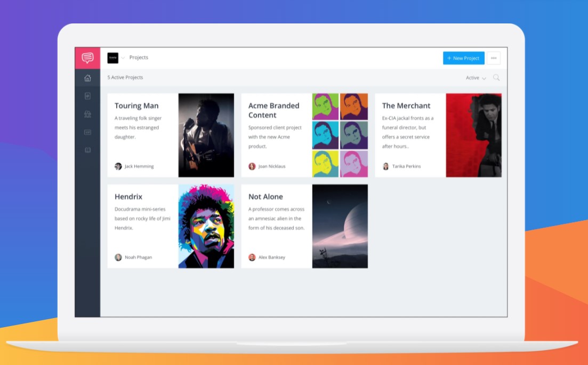Open the Touring Man project title
The image size is (588, 365).
pos(136,106)
